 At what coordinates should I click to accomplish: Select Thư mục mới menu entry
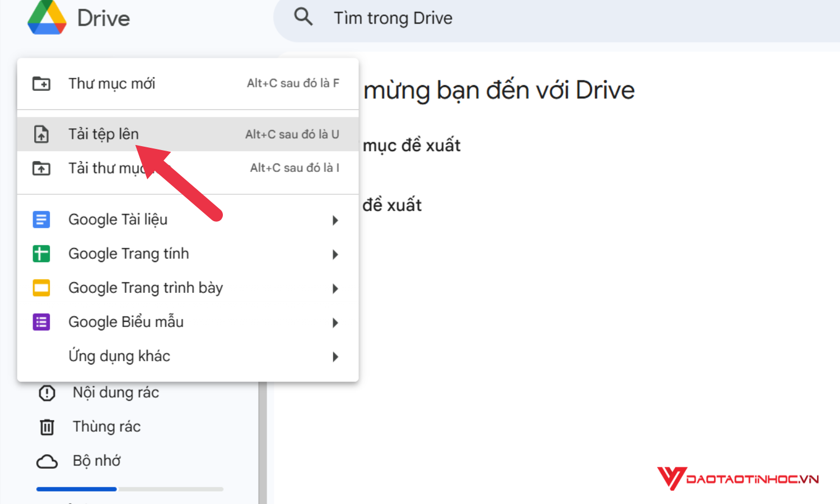188,84
